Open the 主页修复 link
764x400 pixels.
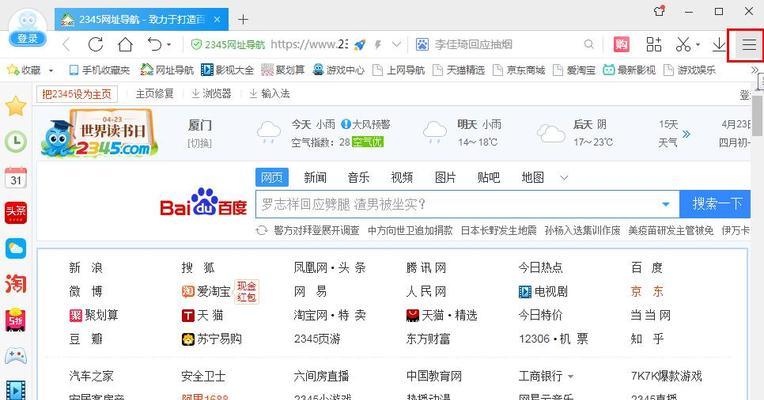154,94
